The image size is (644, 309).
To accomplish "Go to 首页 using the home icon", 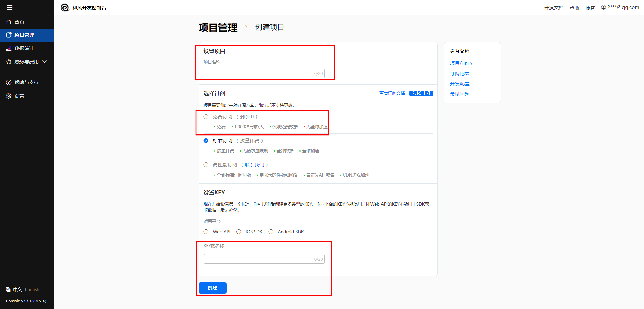I will [9, 22].
